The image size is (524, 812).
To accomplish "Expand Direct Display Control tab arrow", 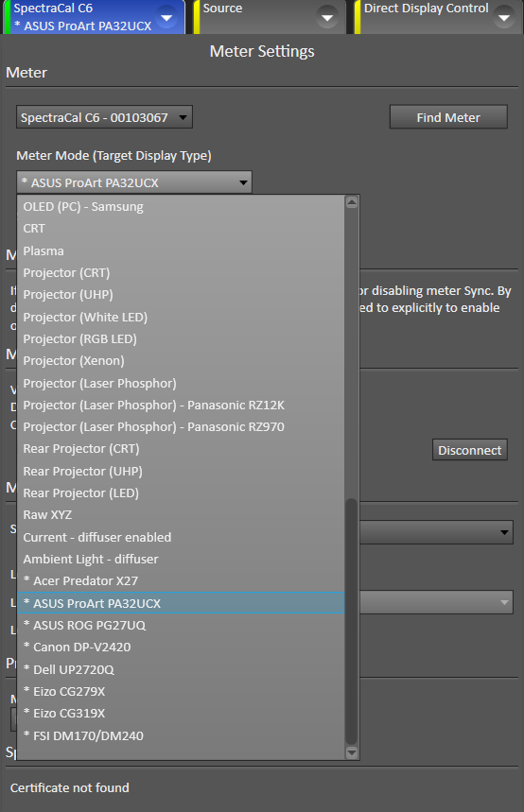I will coord(504,18).
